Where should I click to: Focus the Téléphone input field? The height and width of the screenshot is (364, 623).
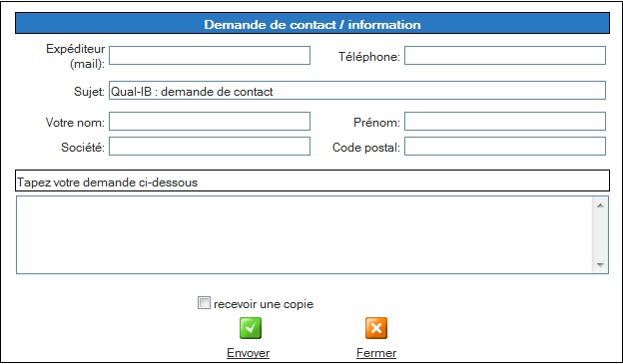505,56
